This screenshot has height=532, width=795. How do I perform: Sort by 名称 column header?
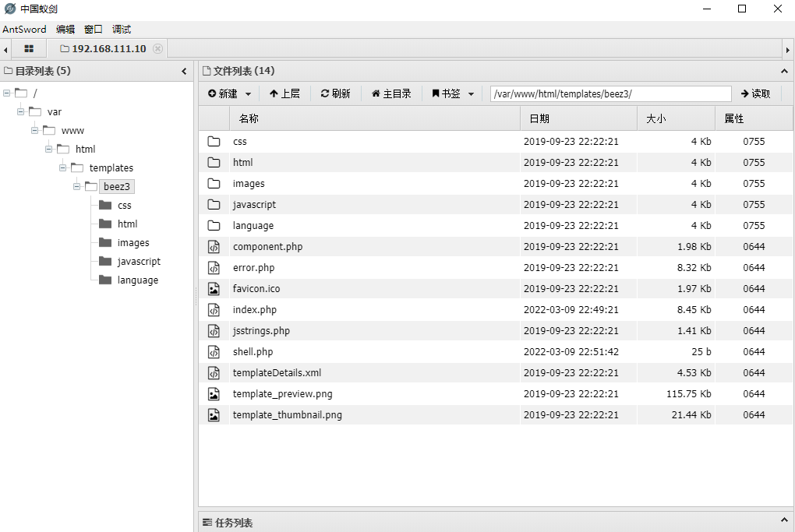click(375, 118)
